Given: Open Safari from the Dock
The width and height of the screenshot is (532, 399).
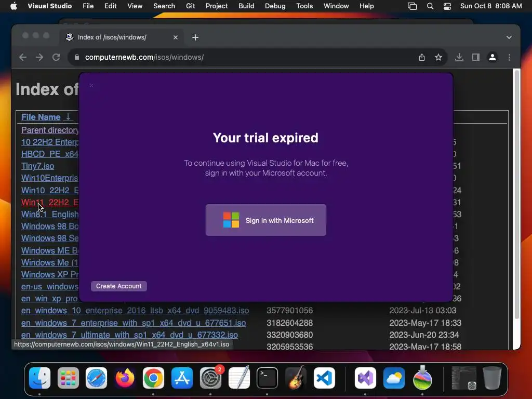Looking at the screenshot, I should coord(96,378).
